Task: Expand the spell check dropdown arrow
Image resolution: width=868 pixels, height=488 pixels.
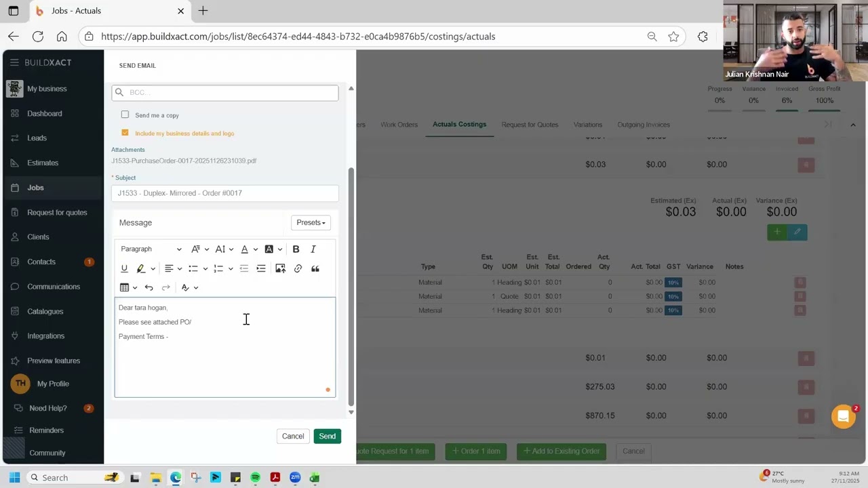Action: pyautogui.click(x=196, y=288)
